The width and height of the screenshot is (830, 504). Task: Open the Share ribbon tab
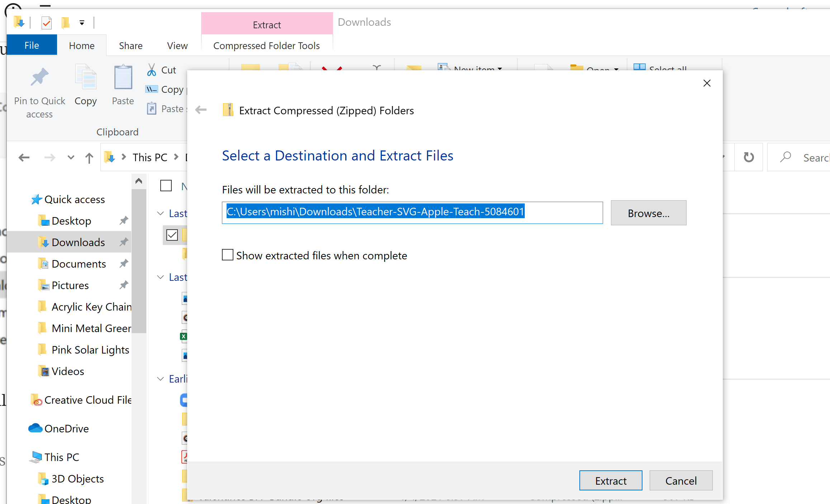131,45
